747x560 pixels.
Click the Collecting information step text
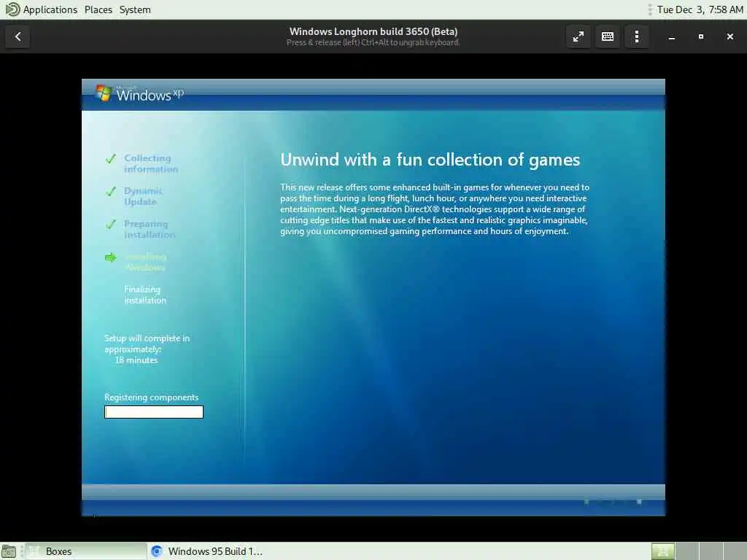pyautogui.click(x=150, y=163)
